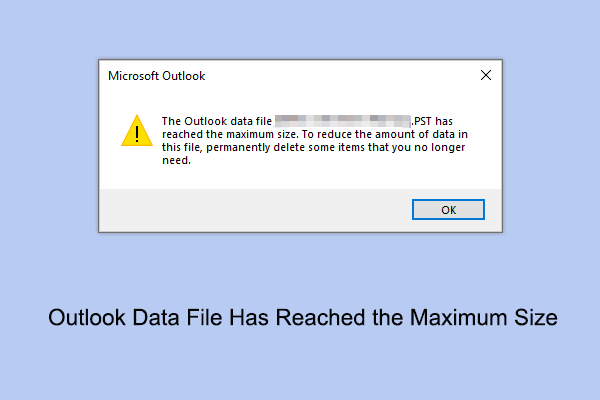Click the word "need." on last line

click(176, 160)
